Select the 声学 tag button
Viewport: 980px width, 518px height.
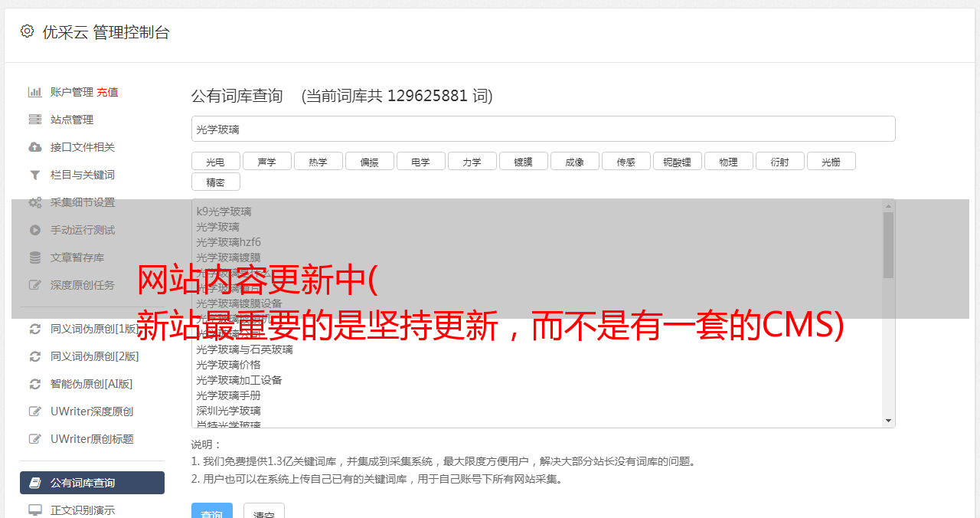[266, 161]
